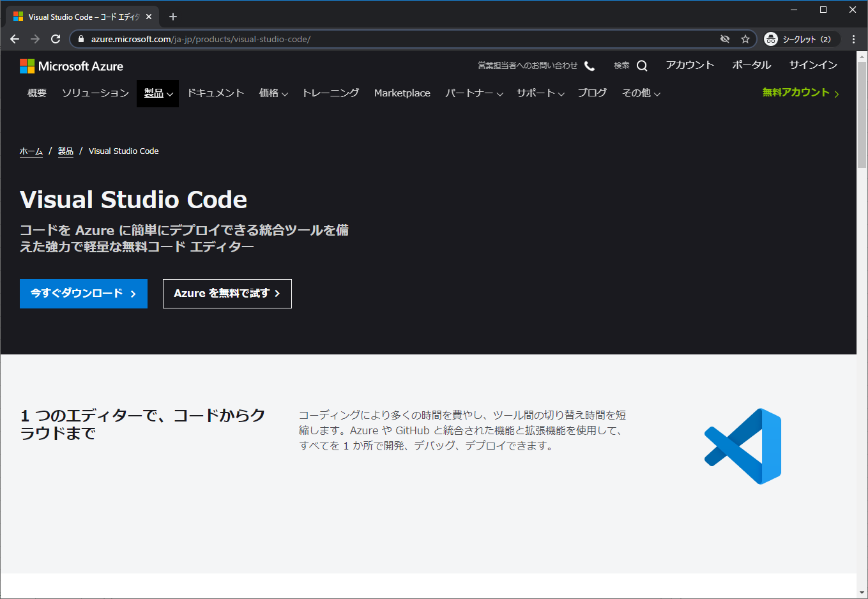Close the Visual Studio Code tab
This screenshot has height=599, width=868.
click(x=149, y=17)
